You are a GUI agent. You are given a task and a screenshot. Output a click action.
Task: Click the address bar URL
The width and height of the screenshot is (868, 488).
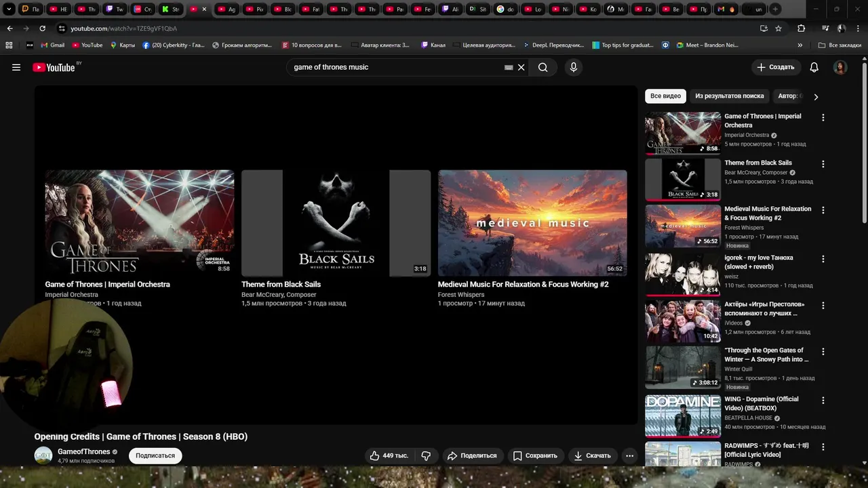click(123, 28)
